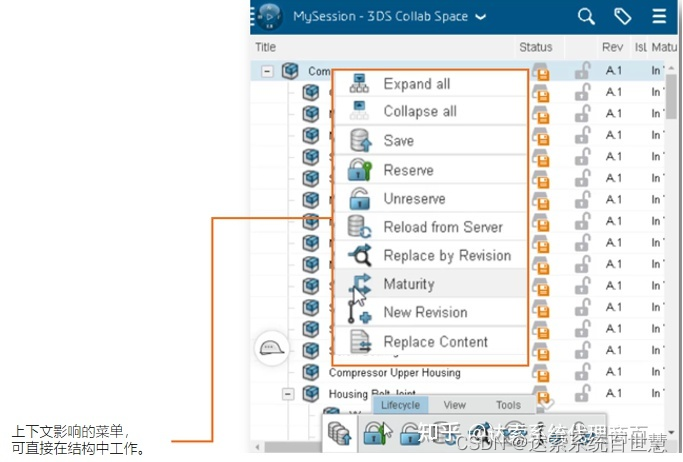Click lock icon in Compressor Upper Housing row

(x=582, y=372)
